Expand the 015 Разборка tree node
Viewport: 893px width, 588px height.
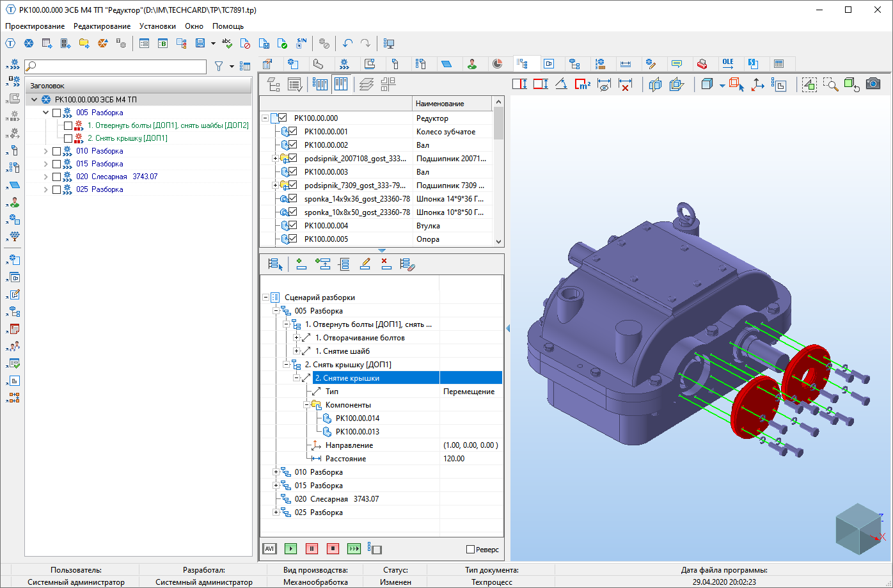click(45, 164)
